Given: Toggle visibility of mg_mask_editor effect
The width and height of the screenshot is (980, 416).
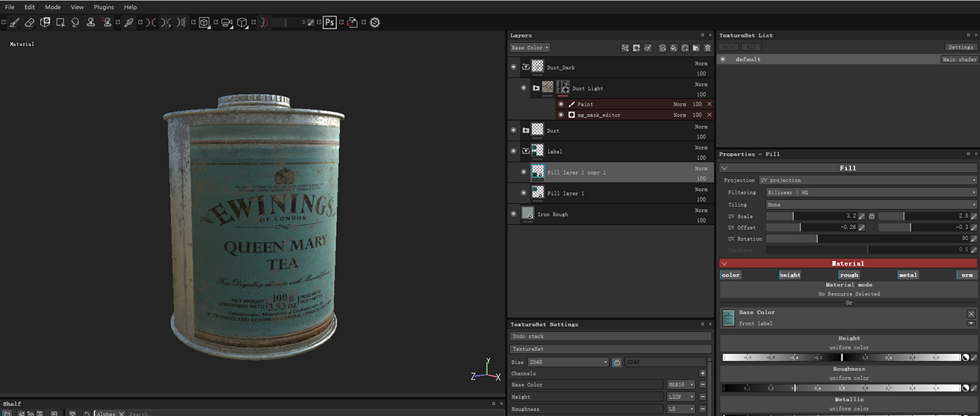Looking at the screenshot, I should click(561, 115).
